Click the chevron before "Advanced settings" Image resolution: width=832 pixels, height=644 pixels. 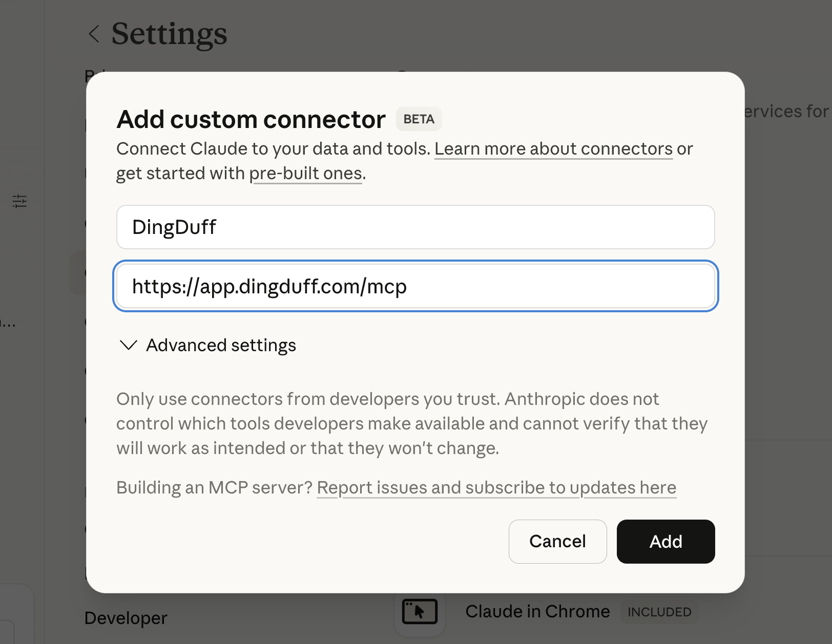point(128,345)
